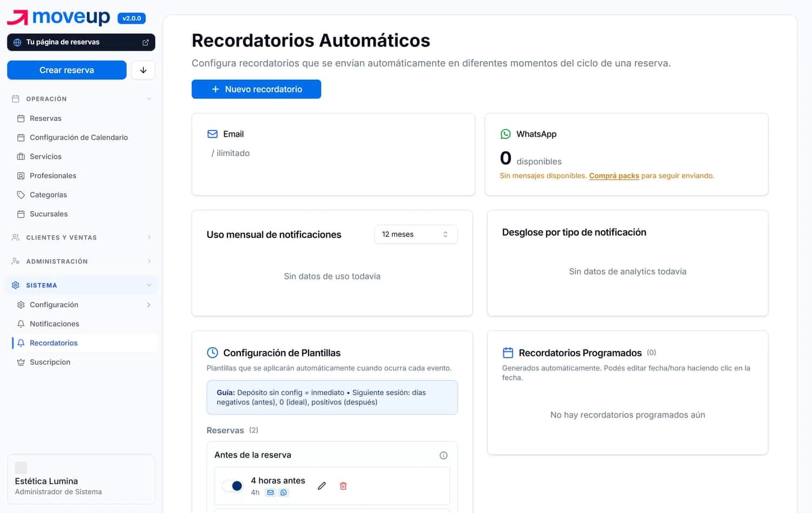Click the gear icon next to Configuración
Image resolution: width=812 pixels, height=513 pixels.
pyautogui.click(x=21, y=305)
